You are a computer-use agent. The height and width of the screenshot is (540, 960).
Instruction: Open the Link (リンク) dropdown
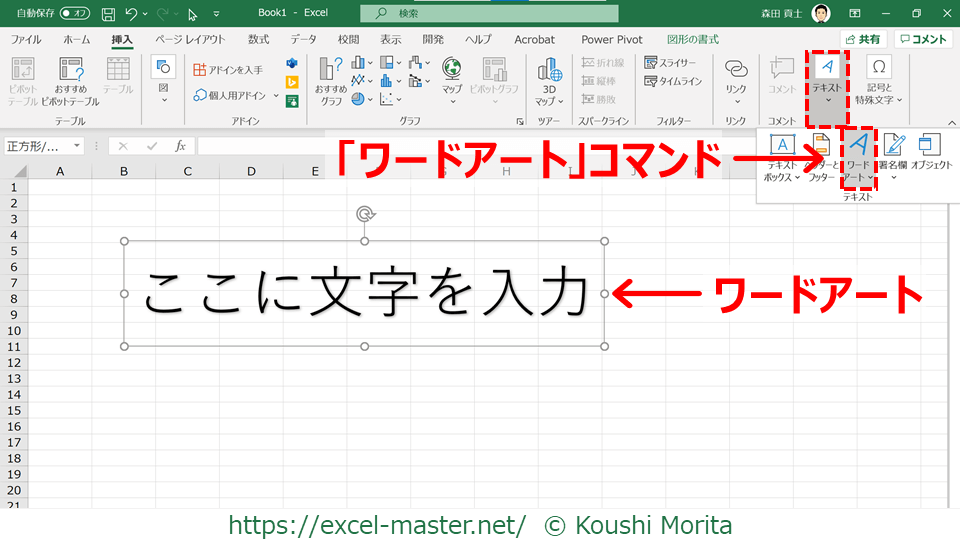736,80
